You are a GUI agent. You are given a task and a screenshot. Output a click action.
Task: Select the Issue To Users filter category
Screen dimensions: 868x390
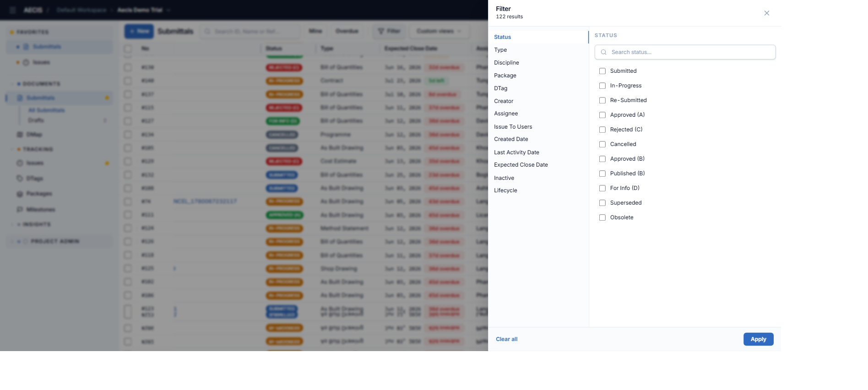pyautogui.click(x=538, y=127)
